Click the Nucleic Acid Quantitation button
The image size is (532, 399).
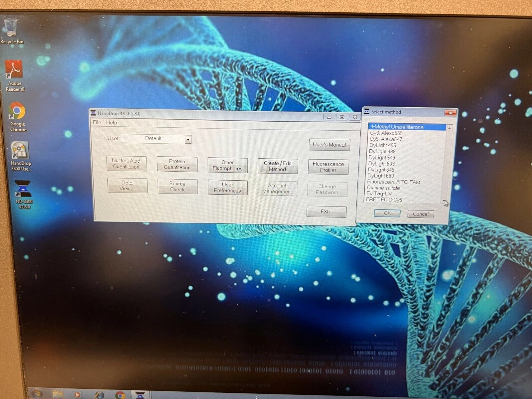(126, 164)
